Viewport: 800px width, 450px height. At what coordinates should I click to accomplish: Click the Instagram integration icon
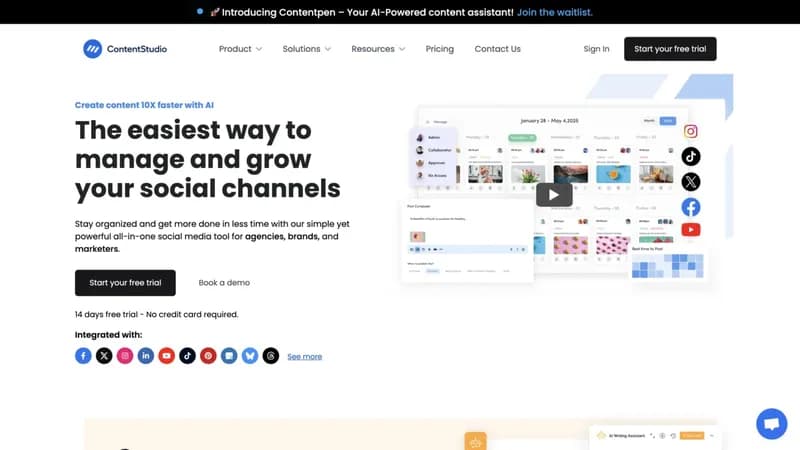coord(125,356)
